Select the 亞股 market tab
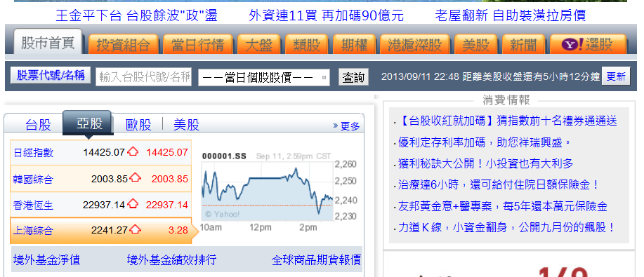 (88, 123)
